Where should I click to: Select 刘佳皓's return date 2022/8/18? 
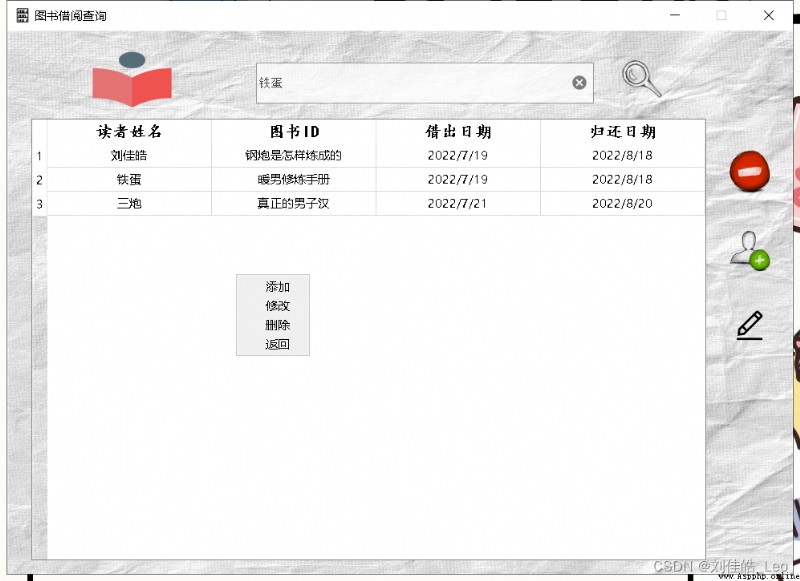(622, 156)
